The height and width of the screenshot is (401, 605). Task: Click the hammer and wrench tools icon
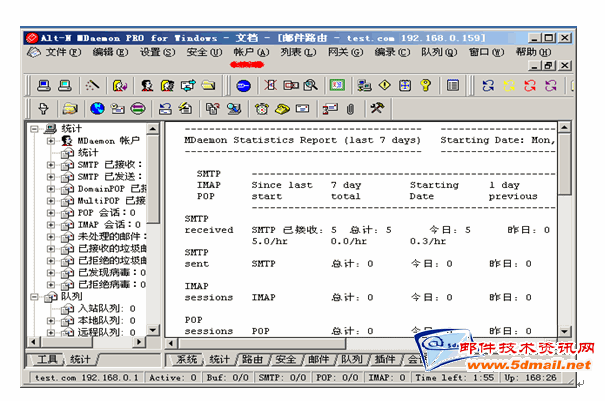[x=377, y=108]
